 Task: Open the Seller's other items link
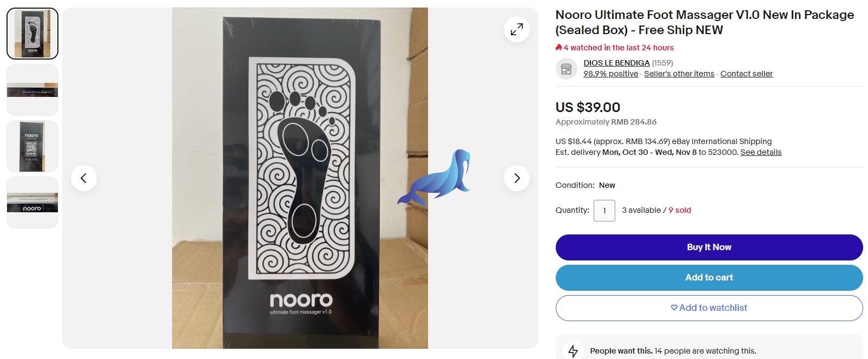(x=679, y=74)
